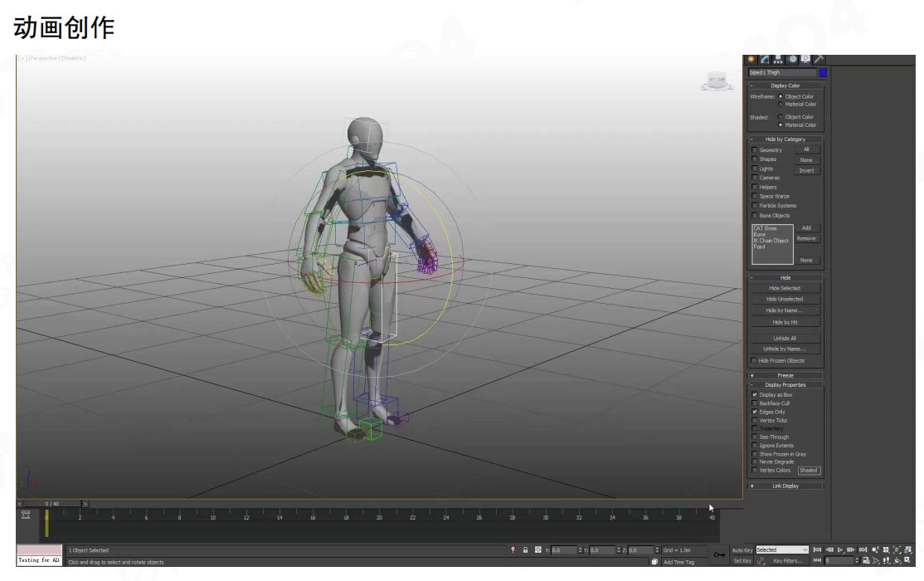Click the blue object color swatch
The width and height of the screenshot is (924, 581).
click(x=822, y=73)
